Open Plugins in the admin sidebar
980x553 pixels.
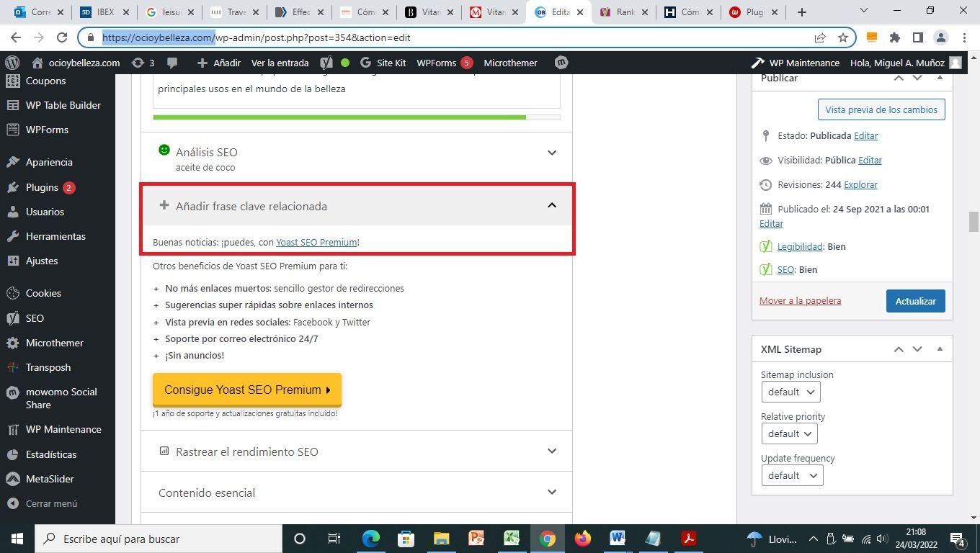42,187
